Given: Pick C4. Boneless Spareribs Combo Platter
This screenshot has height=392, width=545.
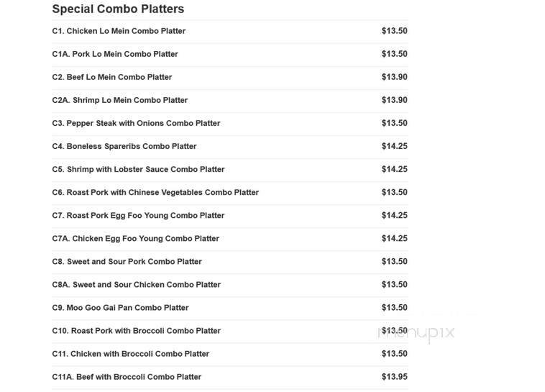Looking at the screenshot, I should 124,146.
